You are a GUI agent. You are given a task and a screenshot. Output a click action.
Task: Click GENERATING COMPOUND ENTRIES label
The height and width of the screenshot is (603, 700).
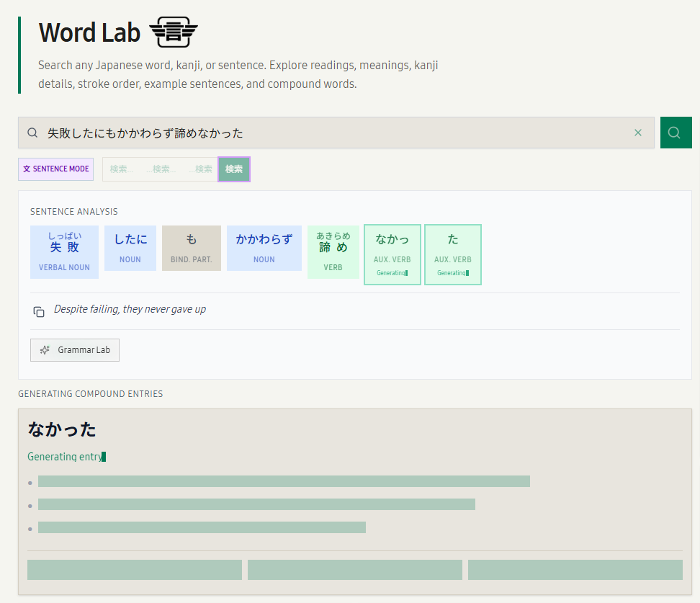pyautogui.click(x=91, y=394)
